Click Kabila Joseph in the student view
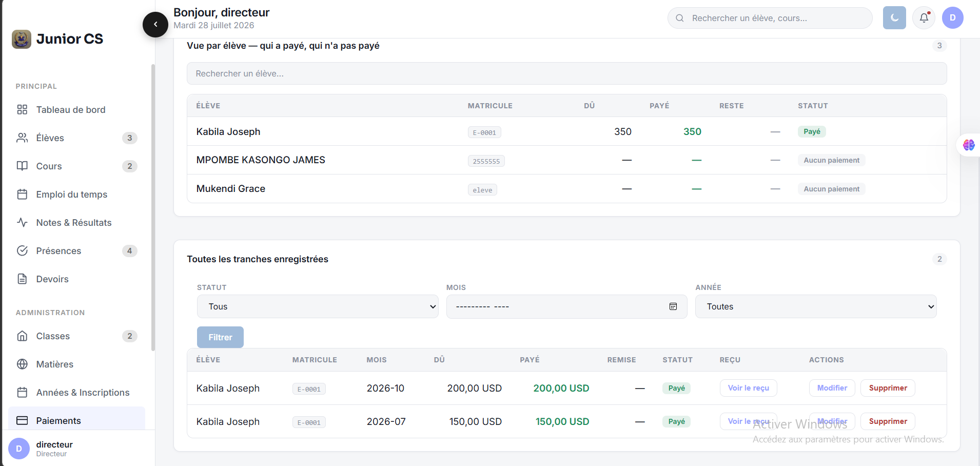The width and height of the screenshot is (980, 466). click(x=228, y=131)
